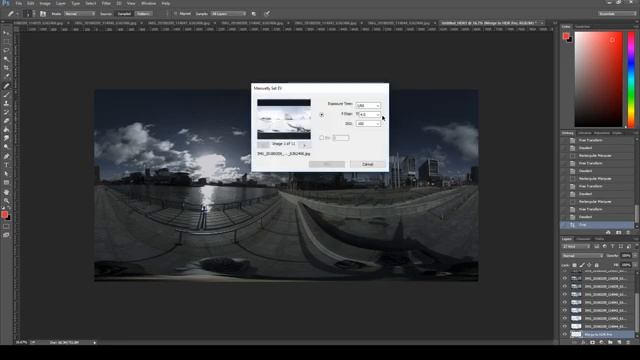This screenshot has width=640, height=360.
Task: Select the Pen tool
Action: (x=6, y=156)
